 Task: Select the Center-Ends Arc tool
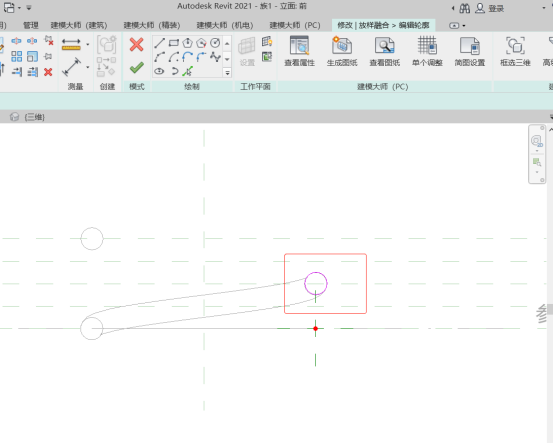click(173, 57)
